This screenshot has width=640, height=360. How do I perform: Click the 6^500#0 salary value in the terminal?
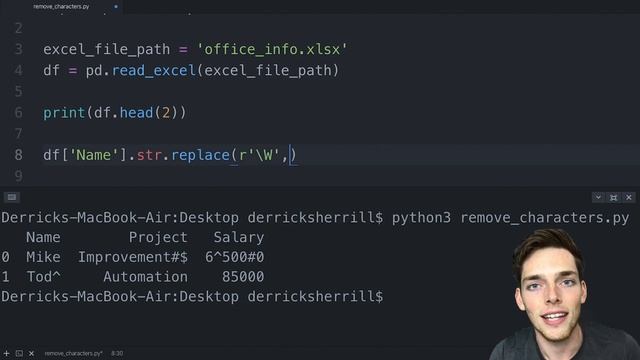click(235, 257)
